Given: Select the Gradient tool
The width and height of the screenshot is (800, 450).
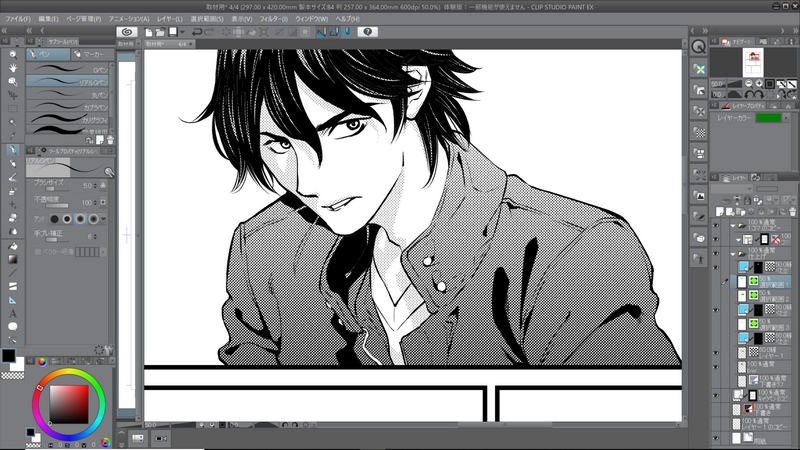Looking at the screenshot, I should click(13, 259).
